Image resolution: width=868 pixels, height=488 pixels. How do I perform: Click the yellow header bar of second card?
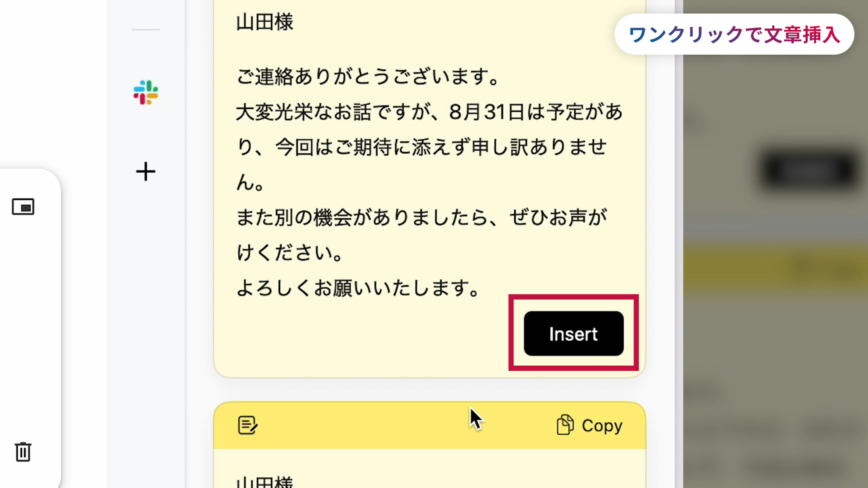pos(404,425)
